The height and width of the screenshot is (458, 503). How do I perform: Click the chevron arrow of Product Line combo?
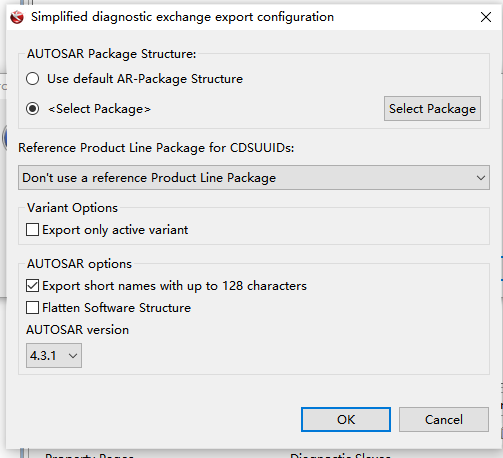pos(480,178)
